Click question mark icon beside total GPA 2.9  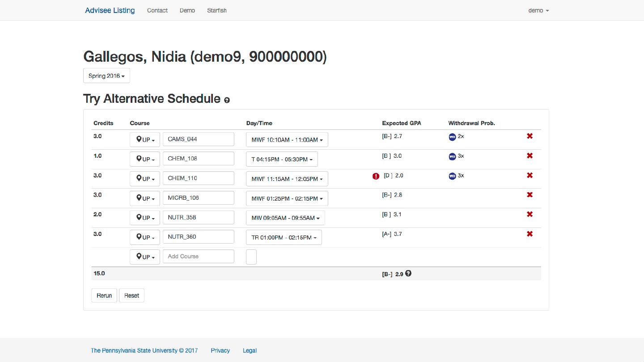coord(408,274)
